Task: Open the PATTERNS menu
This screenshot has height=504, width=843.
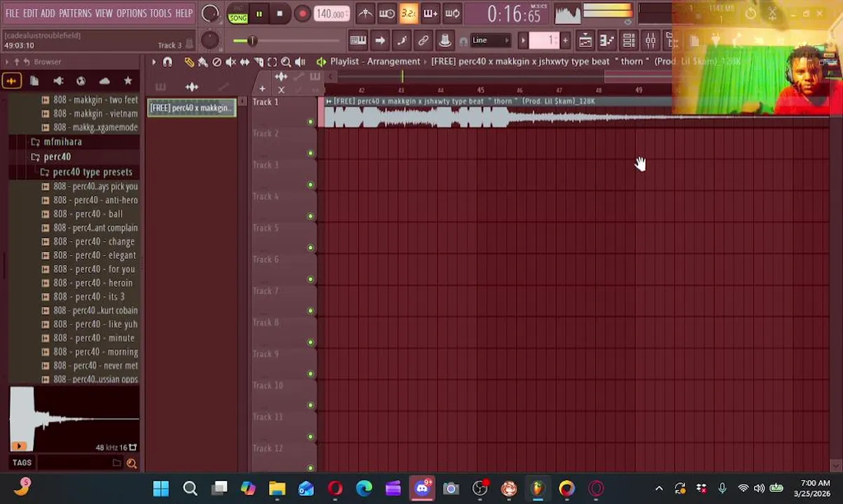Action: click(x=75, y=13)
